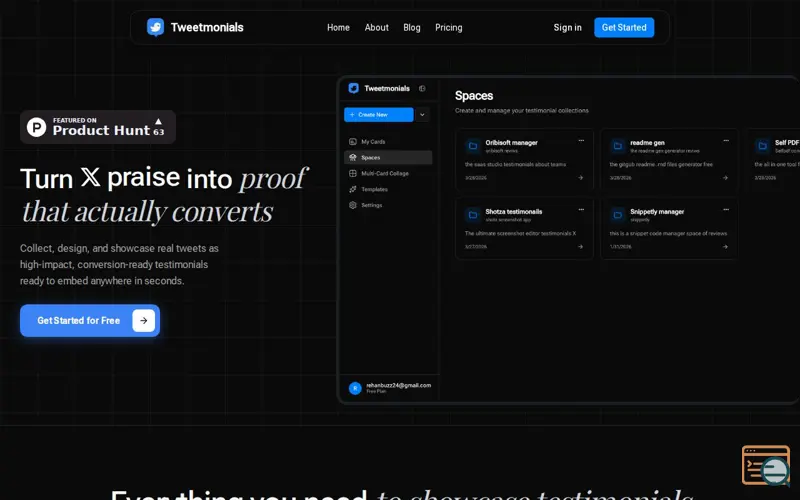Click the Oribisoft manager card title
The height and width of the screenshot is (500, 800).
tap(511, 143)
